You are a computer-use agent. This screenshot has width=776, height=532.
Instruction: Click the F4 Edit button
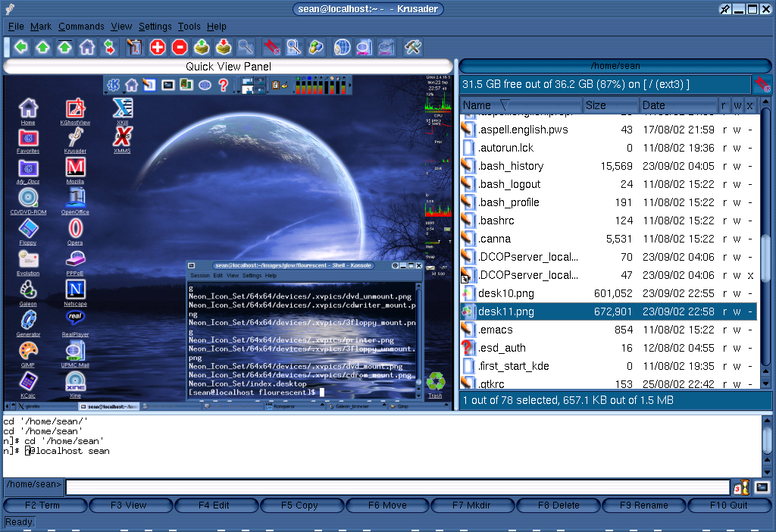[217, 505]
